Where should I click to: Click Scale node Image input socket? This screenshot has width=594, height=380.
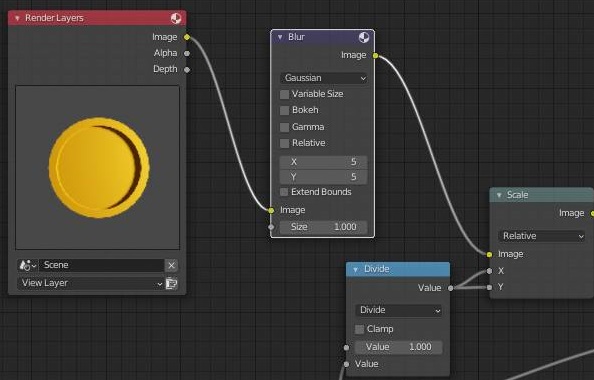489,254
